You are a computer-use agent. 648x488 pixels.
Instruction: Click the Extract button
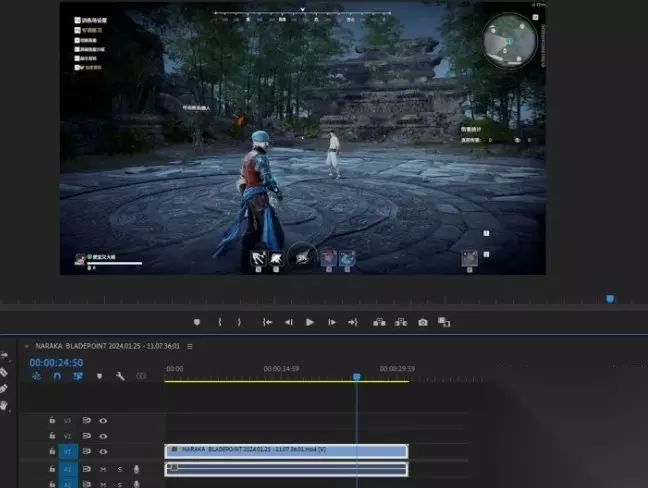[x=401, y=322]
